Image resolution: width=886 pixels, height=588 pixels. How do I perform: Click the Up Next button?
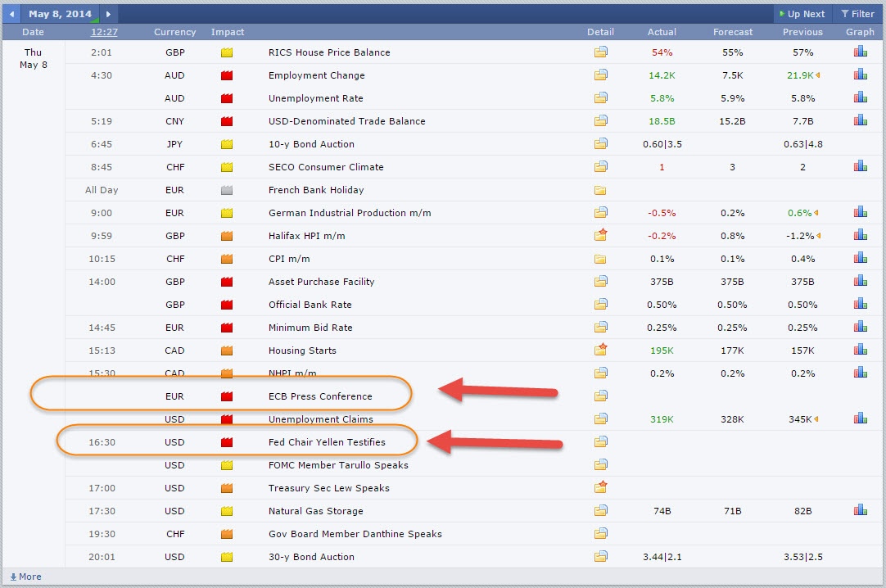pos(802,14)
